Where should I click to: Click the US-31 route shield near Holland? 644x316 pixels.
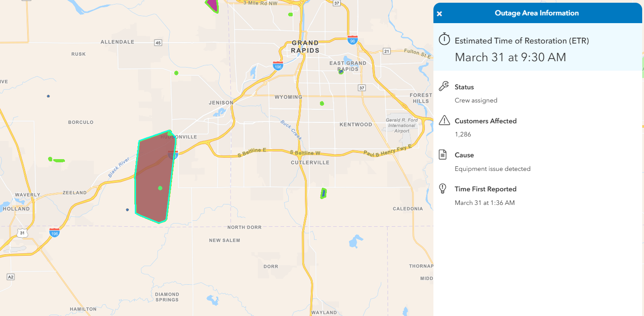click(21, 233)
